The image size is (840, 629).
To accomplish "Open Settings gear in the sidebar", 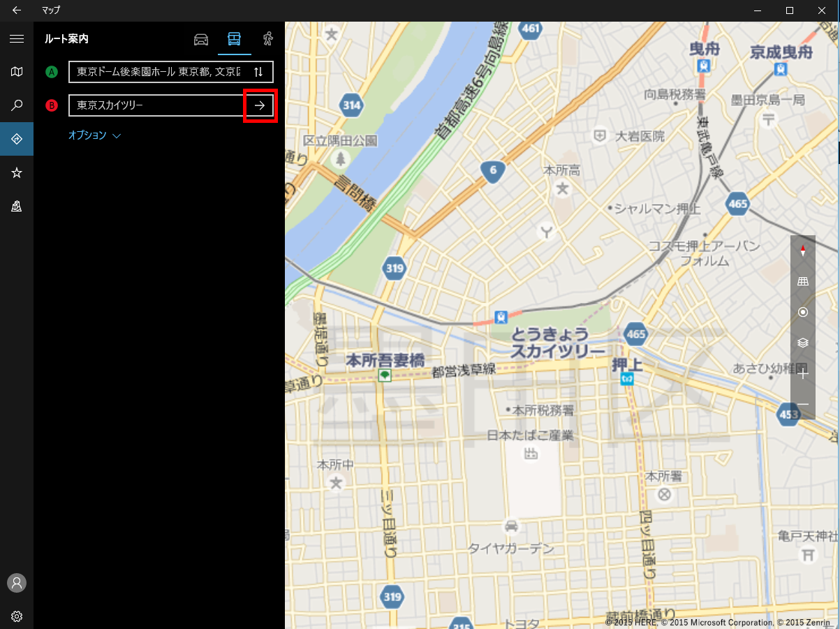I will 17,616.
